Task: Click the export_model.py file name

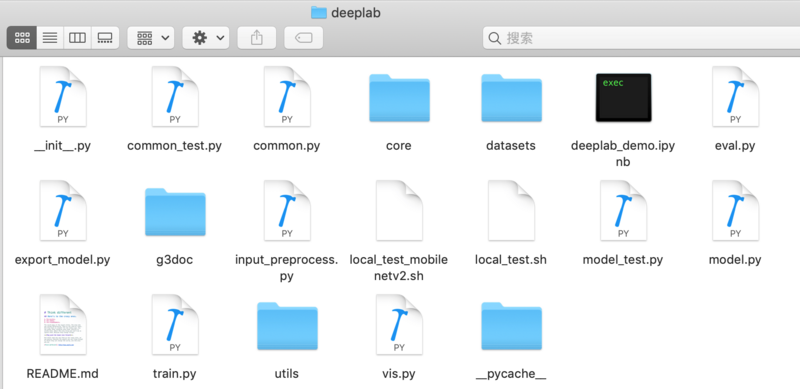Action: [x=62, y=260]
